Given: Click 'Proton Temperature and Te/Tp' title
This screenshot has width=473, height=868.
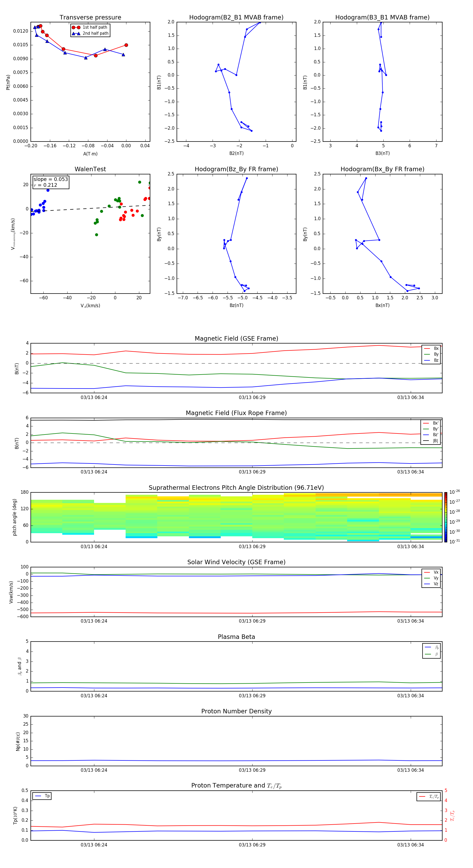Looking at the screenshot, I should tap(236, 785).
